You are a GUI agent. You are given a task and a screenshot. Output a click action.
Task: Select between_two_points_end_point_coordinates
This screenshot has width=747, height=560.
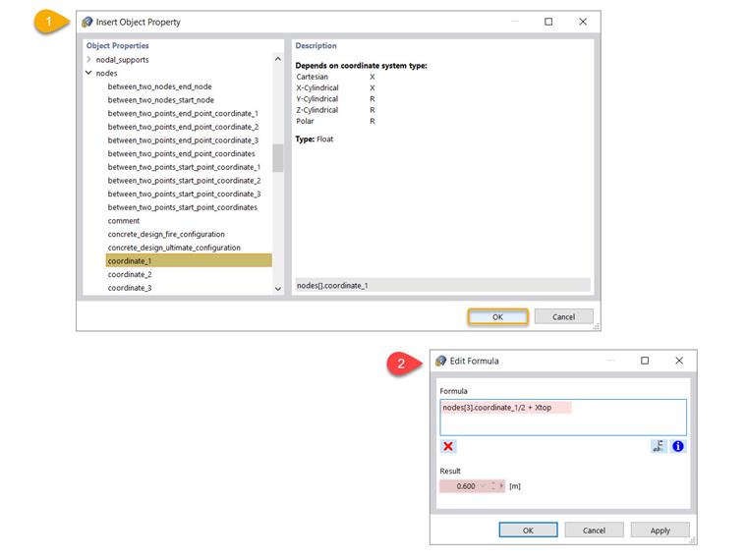[x=182, y=153]
